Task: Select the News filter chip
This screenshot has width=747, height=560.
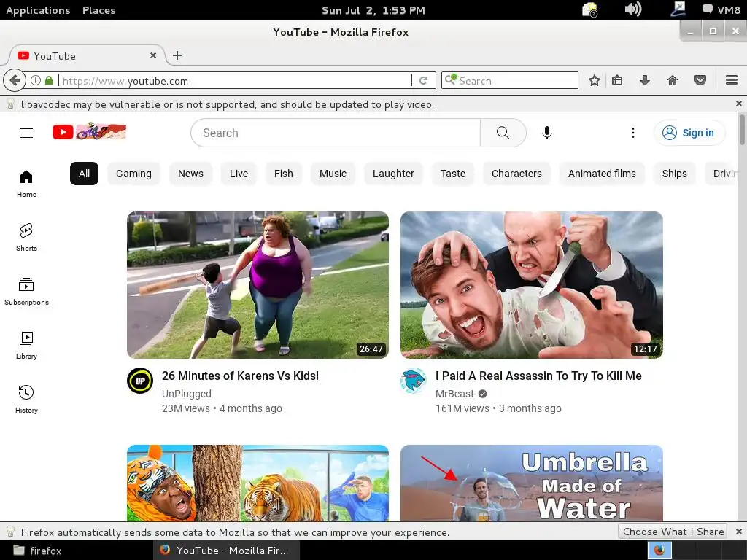Action: click(190, 174)
